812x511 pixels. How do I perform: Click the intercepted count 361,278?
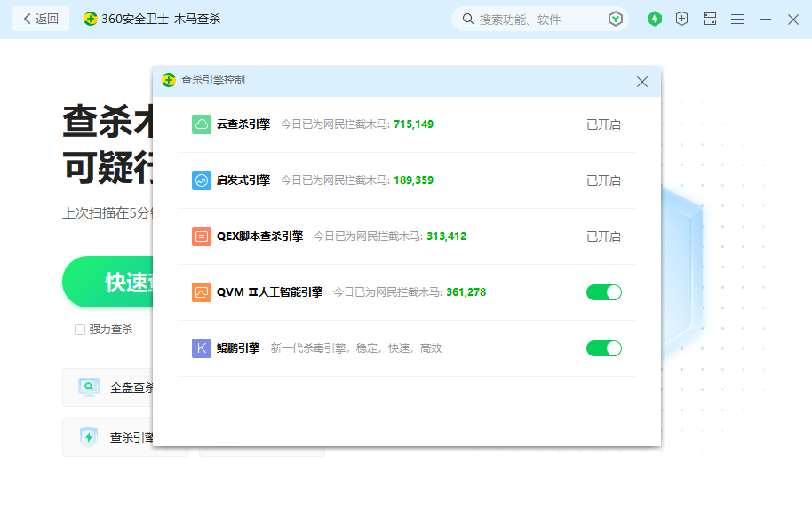pyautogui.click(x=466, y=292)
